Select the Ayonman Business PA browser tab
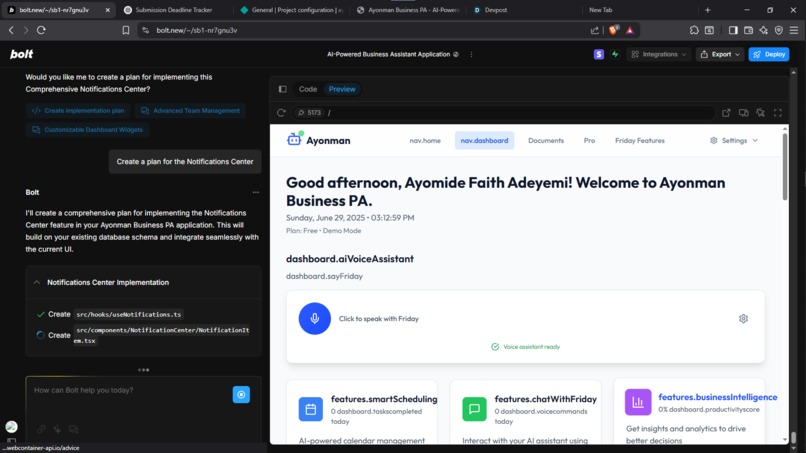This screenshot has height=453, width=806. click(409, 10)
